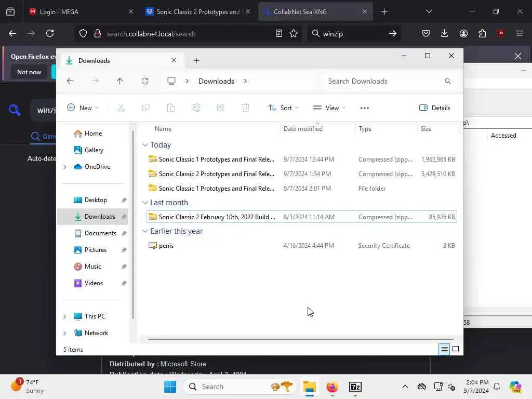Image resolution: width=532 pixels, height=399 pixels.
Task: Collapse the Today group
Action: click(x=145, y=145)
